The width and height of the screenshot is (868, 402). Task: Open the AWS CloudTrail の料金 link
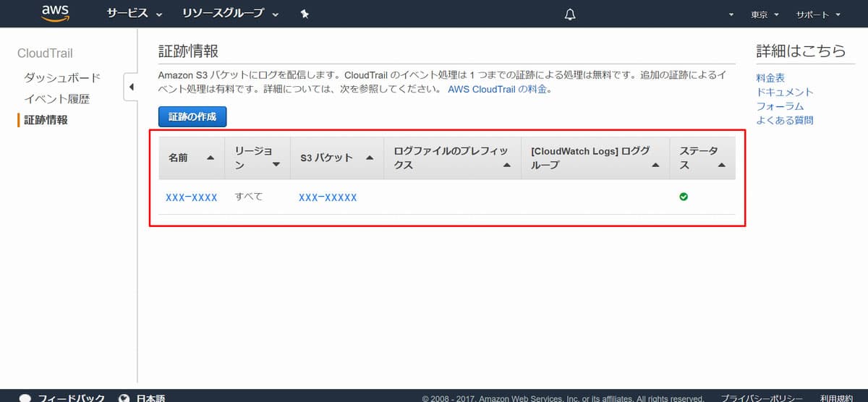tap(498, 90)
